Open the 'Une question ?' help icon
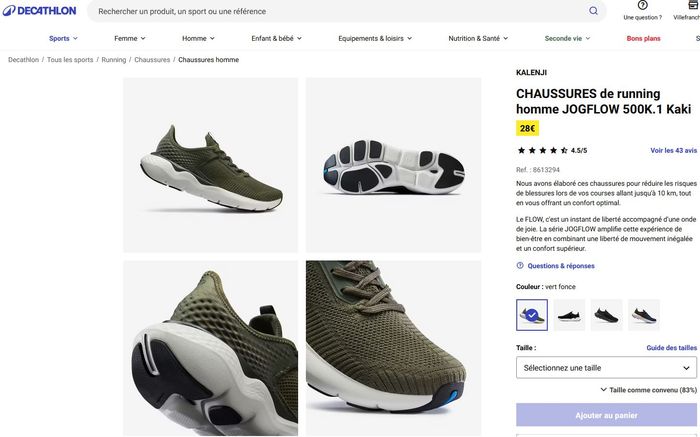Image resolution: width=700 pixels, height=437 pixels. (642, 6)
